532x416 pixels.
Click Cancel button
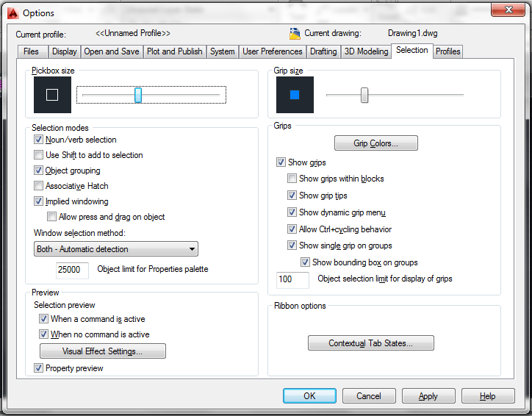click(369, 396)
